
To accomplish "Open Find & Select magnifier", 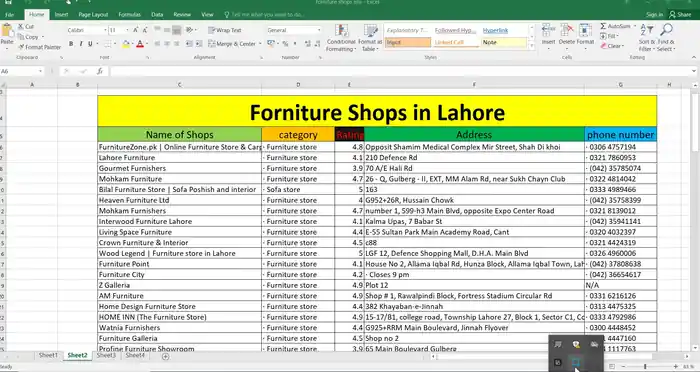I will (666, 37).
